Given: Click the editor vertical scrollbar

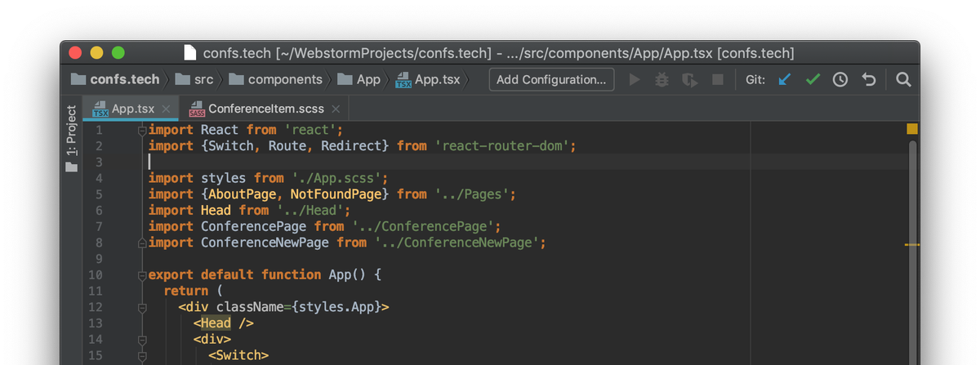Looking at the screenshot, I should tap(912, 251).
